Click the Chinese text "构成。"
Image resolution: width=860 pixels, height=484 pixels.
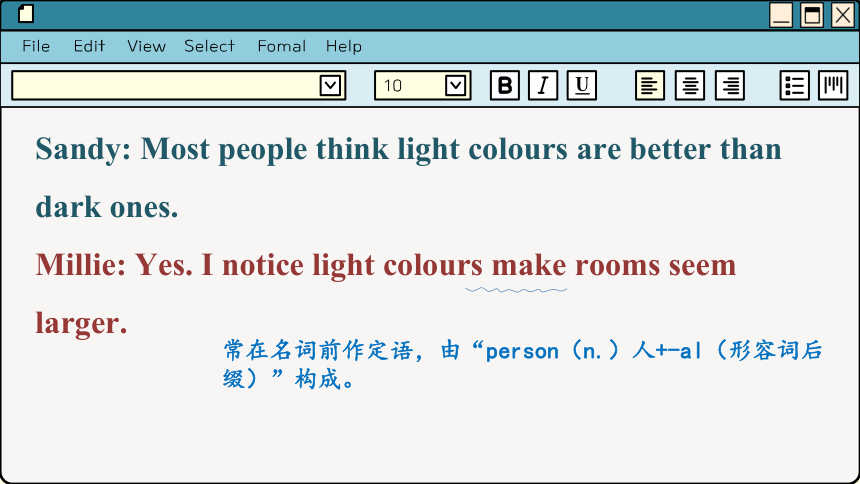(326, 379)
